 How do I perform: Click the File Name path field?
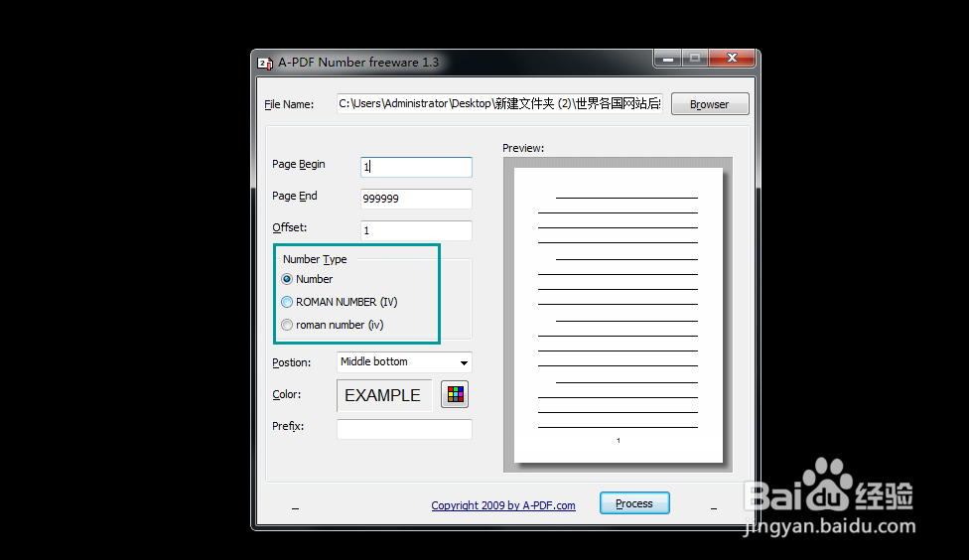click(499, 104)
